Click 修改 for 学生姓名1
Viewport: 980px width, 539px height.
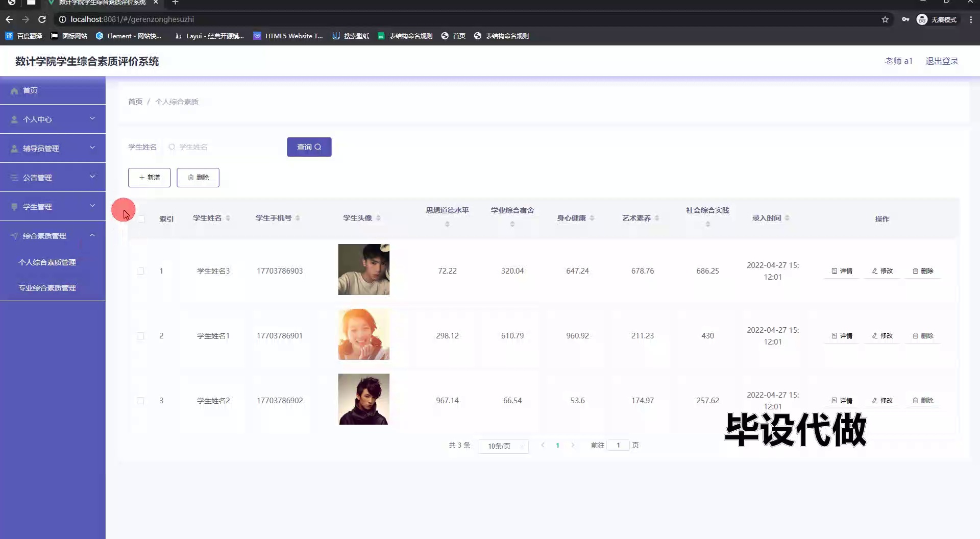coord(882,336)
